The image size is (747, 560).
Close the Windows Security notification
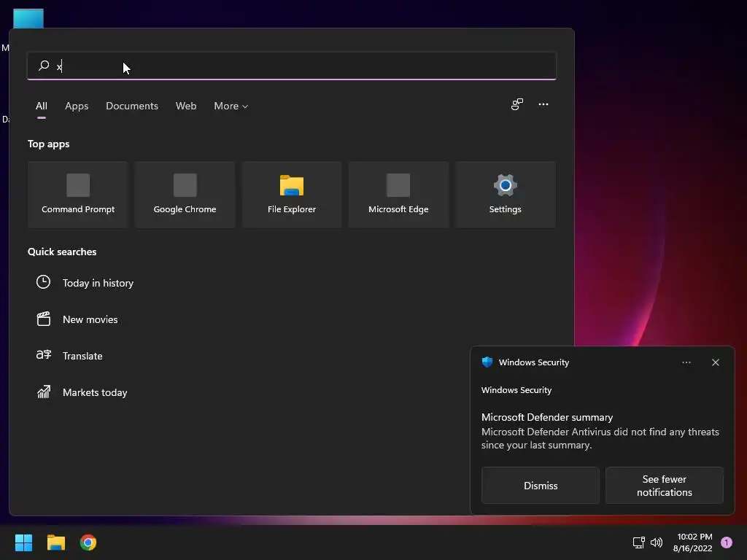tap(715, 362)
